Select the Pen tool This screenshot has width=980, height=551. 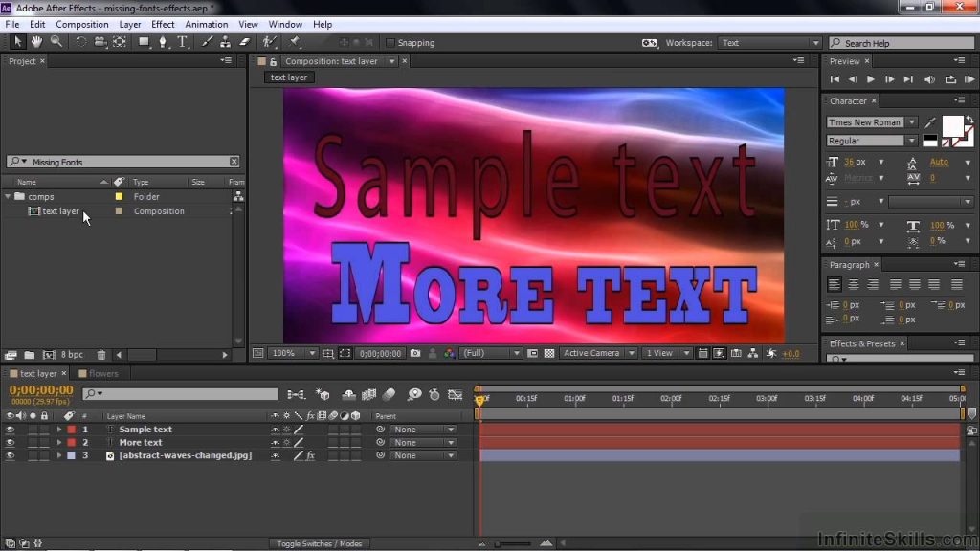(x=163, y=42)
